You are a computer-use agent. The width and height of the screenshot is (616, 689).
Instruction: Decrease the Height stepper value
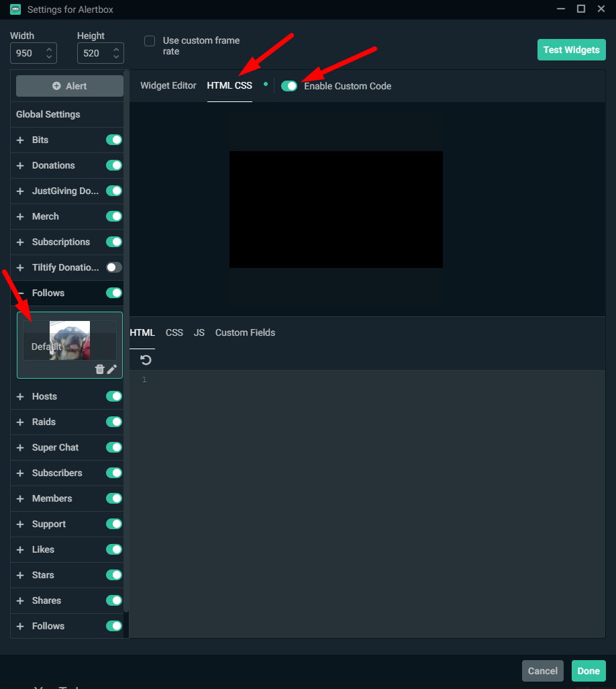point(116,57)
